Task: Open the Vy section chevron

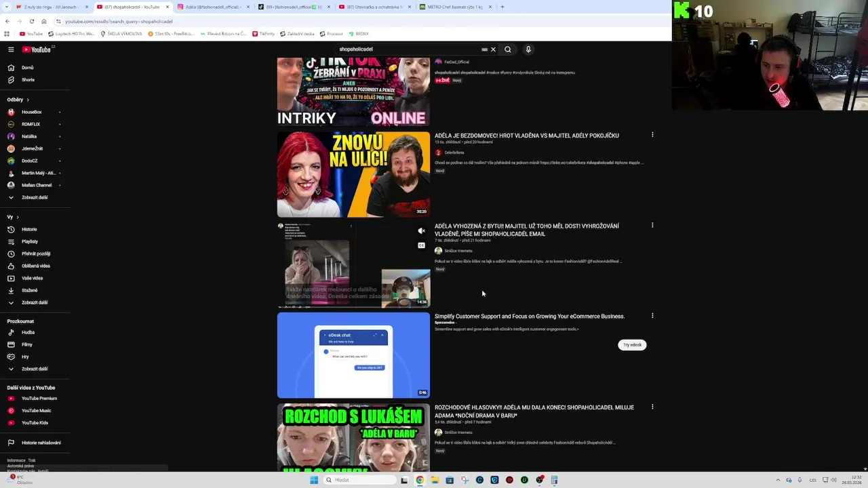Action: (17, 218)
